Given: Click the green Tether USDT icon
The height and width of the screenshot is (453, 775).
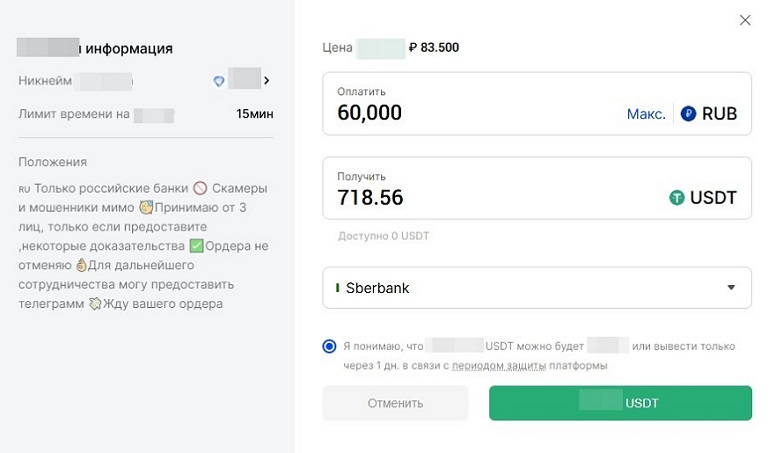Looking at the screenshot, I should (677, 198).
